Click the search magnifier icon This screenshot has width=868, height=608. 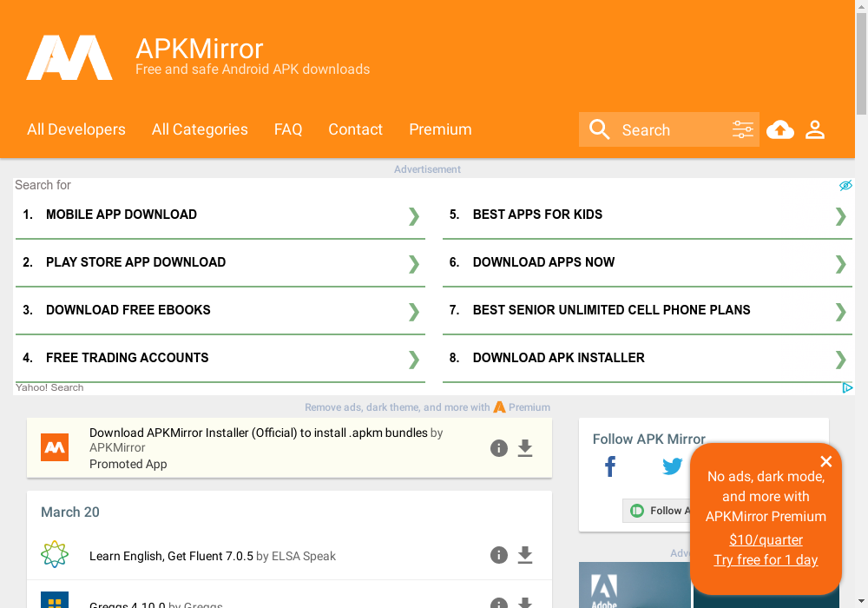click(599, 129)
